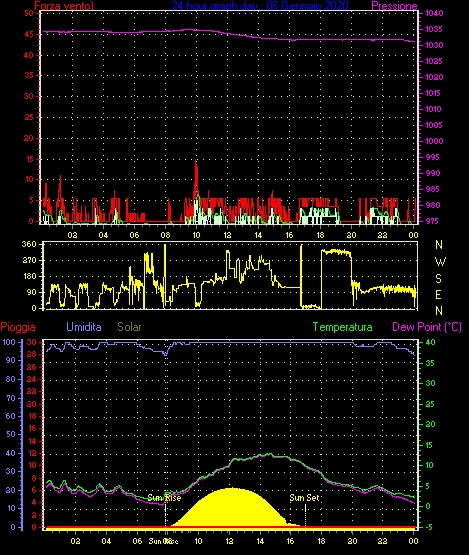Click the 985 pressure axis value
Viewport: 469px width, 555px height.
(x=433, y=189)
